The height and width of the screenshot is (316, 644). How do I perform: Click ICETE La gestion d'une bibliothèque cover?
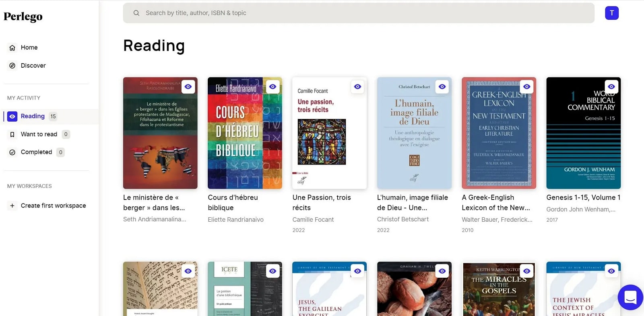pos(245,289)
